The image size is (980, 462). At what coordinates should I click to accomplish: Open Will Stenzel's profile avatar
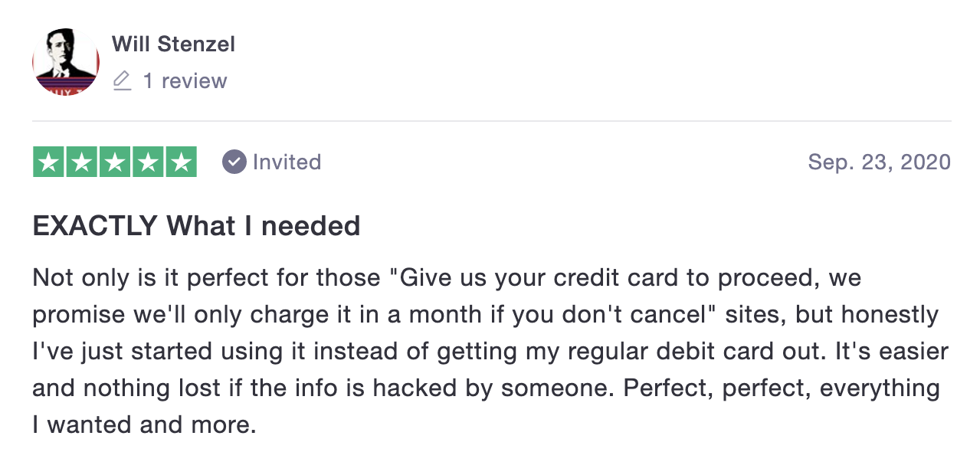66,62
